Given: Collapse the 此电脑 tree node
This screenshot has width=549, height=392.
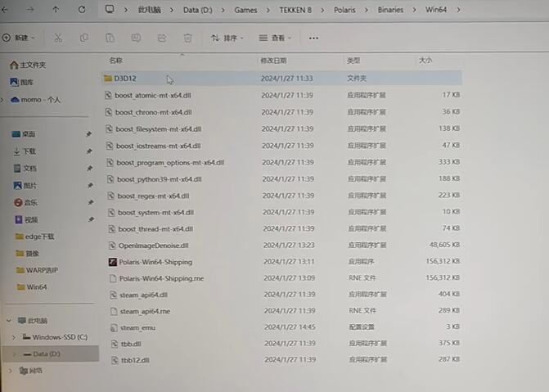Looking at the screenshot, I should click(9, 320).
